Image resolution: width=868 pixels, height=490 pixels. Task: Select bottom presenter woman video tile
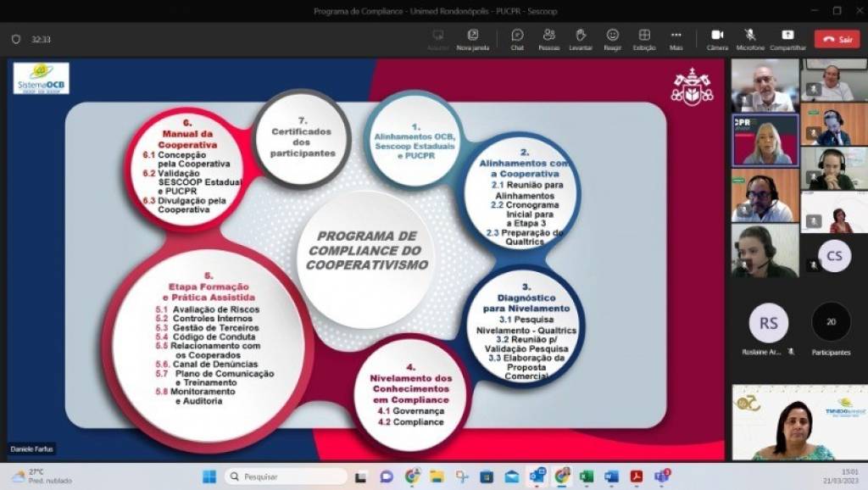(800, 422)
